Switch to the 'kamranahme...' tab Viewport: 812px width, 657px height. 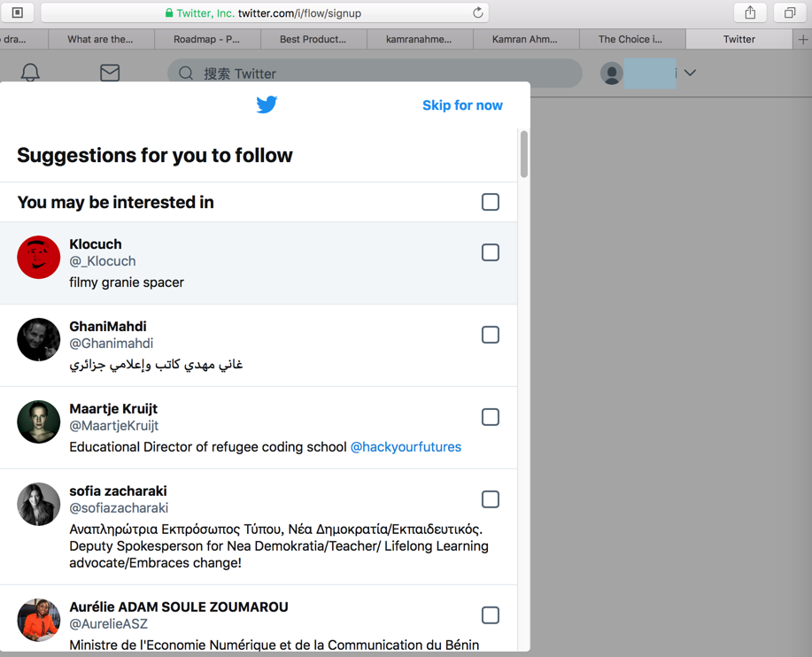(420, 39)
